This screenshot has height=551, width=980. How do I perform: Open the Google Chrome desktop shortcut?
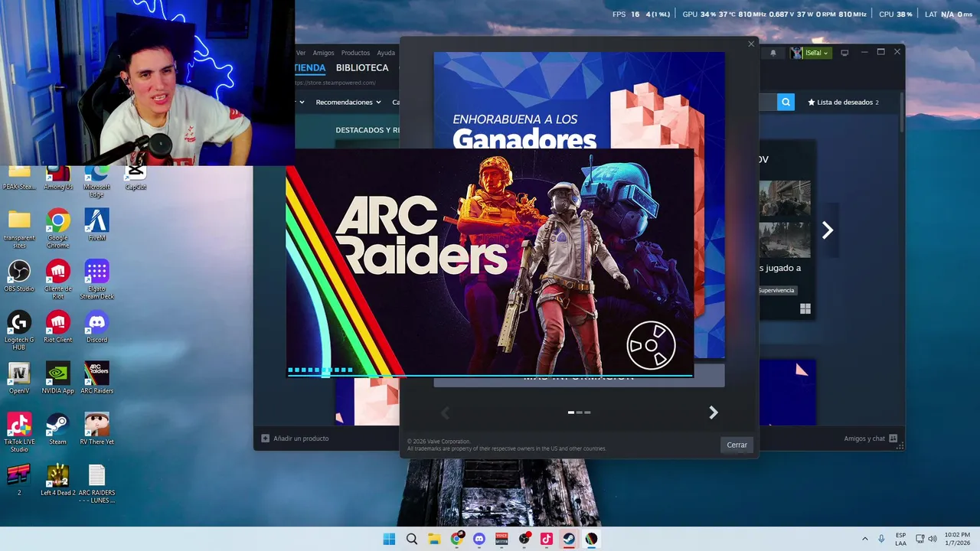point(57,228)
